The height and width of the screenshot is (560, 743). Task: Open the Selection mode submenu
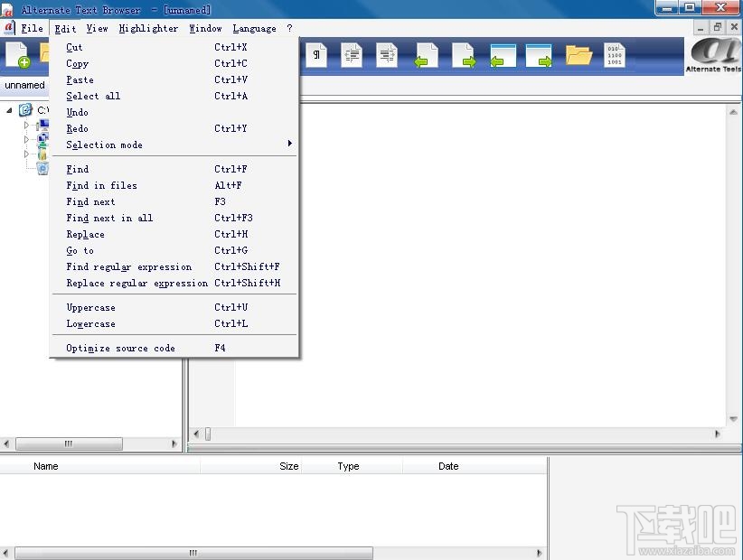174,145
